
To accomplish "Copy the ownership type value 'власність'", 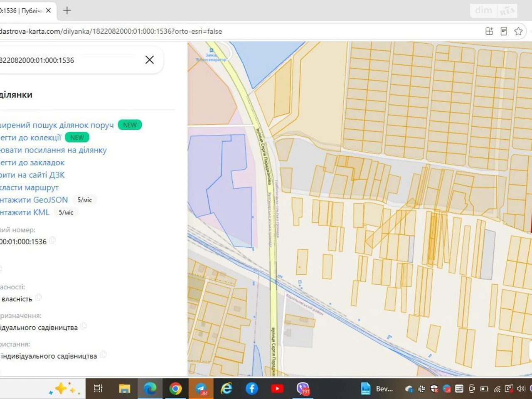I will [39, 298].
